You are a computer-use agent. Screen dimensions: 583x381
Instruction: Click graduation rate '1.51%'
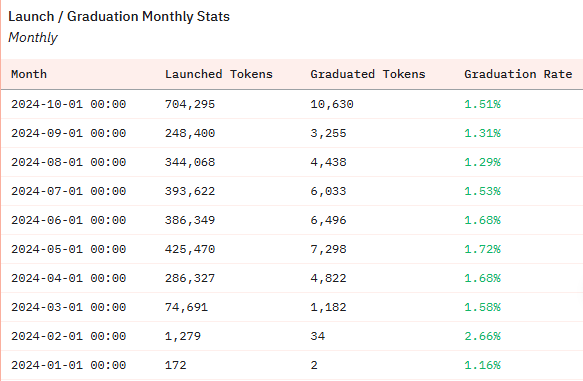[x=483, y=104]
